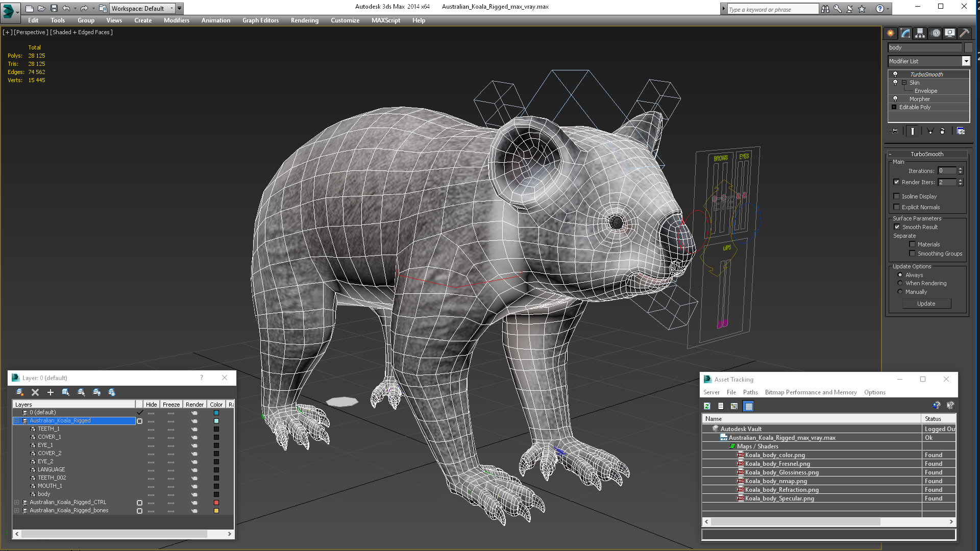This screenshot has height=551, width=980.
Task: Toggle Render Iters checkbox
Action: click(x=897, y=182)
